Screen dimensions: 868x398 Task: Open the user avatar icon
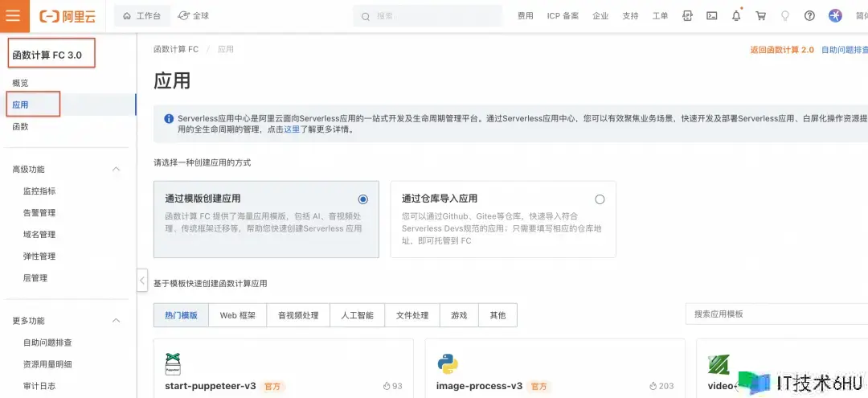[835, 16]
